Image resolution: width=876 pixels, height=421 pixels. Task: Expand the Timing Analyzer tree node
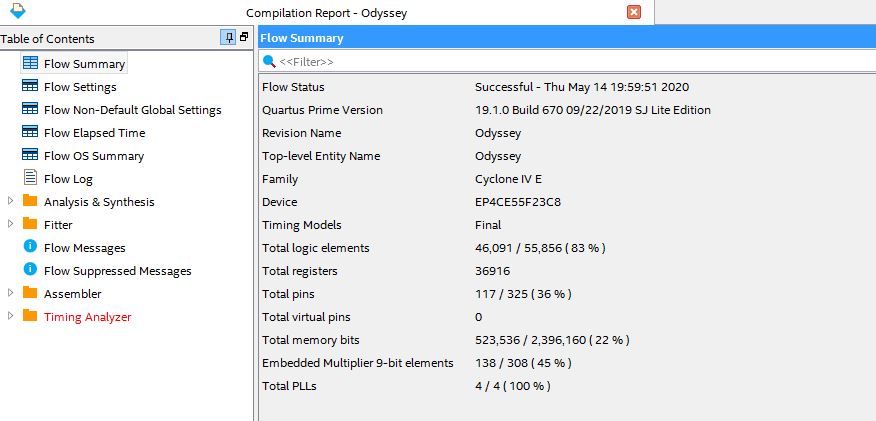click(10, 315)
